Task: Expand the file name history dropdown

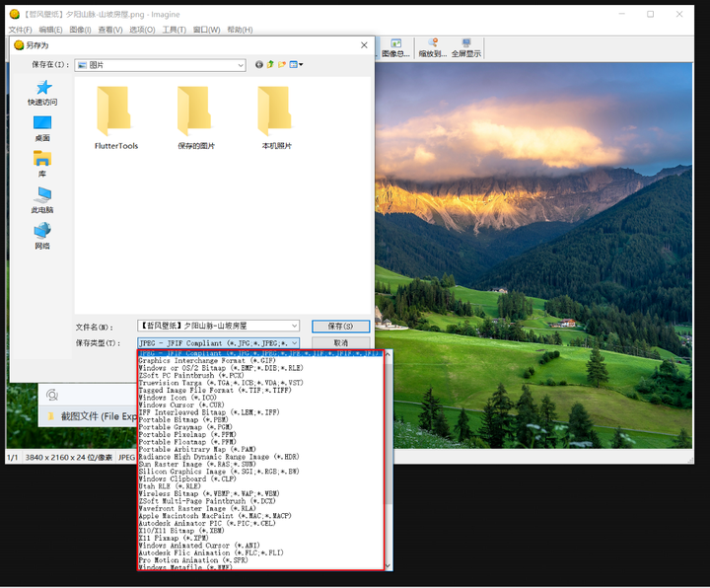Action: tap(294, 326)
